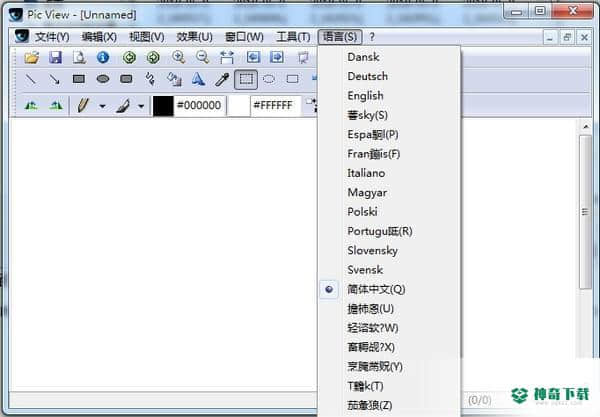Image resolution: width=600 pixels, height=417 pixels.
Task: Select the Rectangular selection tool
Action: 246,79
